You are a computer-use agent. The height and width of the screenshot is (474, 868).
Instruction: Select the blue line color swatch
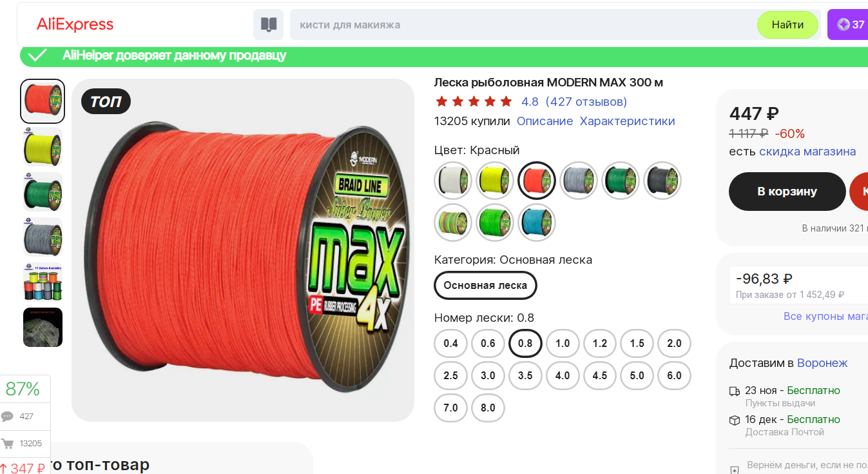[x=537, y=222]
